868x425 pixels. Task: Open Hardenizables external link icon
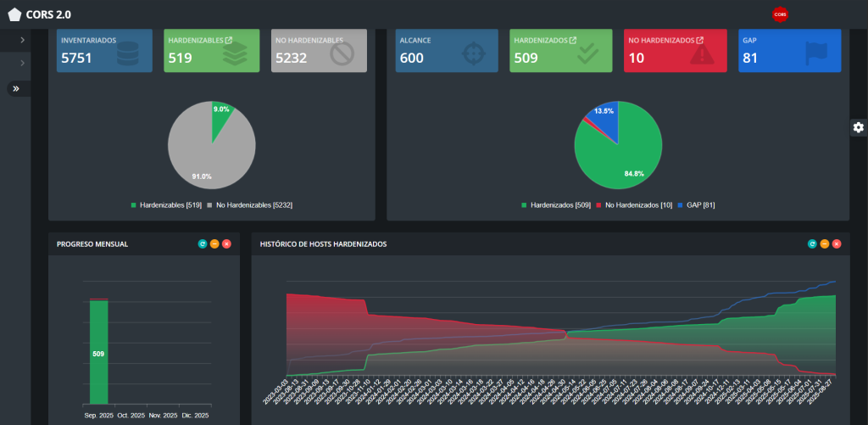click(230, 40)
